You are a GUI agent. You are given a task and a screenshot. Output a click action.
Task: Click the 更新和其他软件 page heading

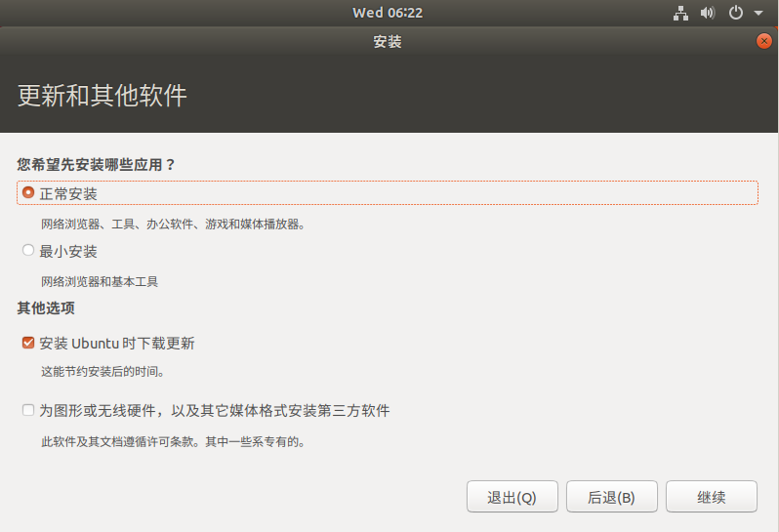click(x=102, y=96)
